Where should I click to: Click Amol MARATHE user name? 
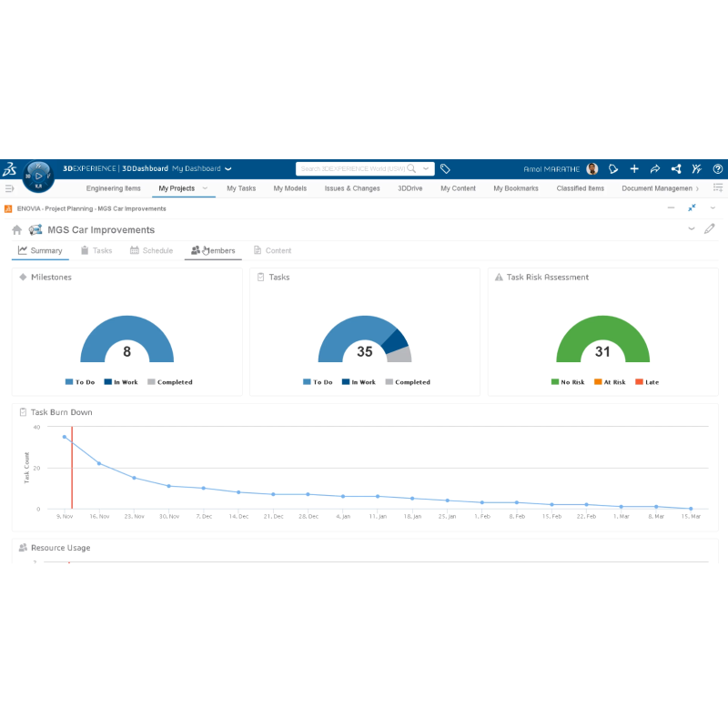tap(551, 169)
